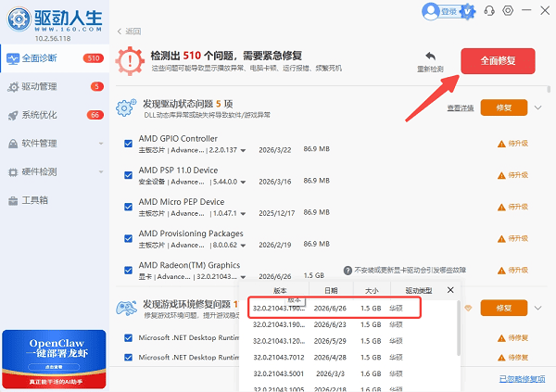Toggle version dropdown for 32.0.21043 Radeon
Screen dimensions: 556x392
(243, 277)
